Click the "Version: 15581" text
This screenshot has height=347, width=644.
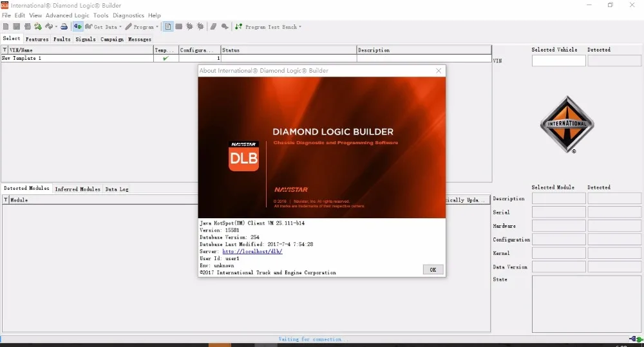tap(220, 230)
